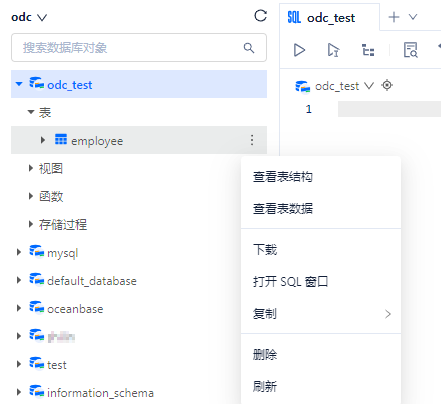Focus the 搜索数据库对象 search field
Screen dimensions: 441x404
pos(139,48)
